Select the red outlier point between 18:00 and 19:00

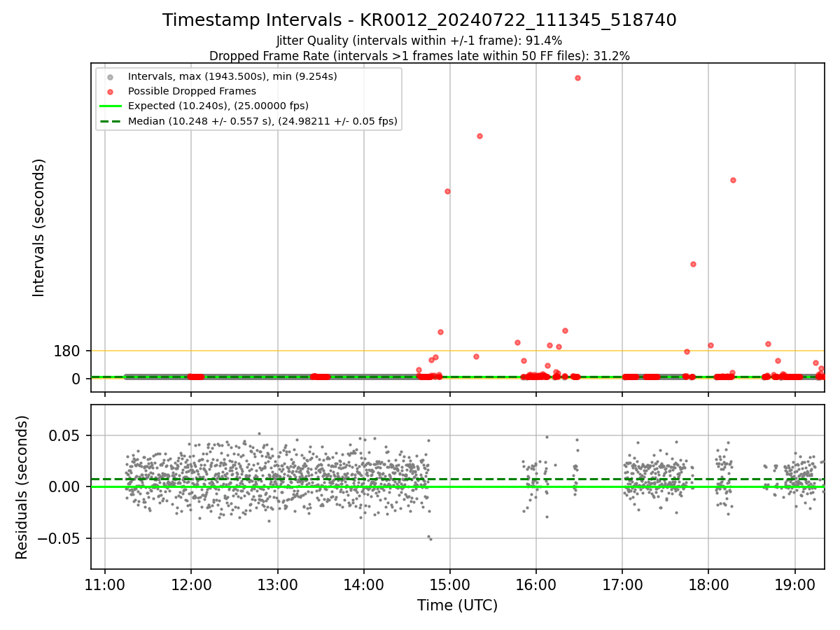click(x=733, y=180)
